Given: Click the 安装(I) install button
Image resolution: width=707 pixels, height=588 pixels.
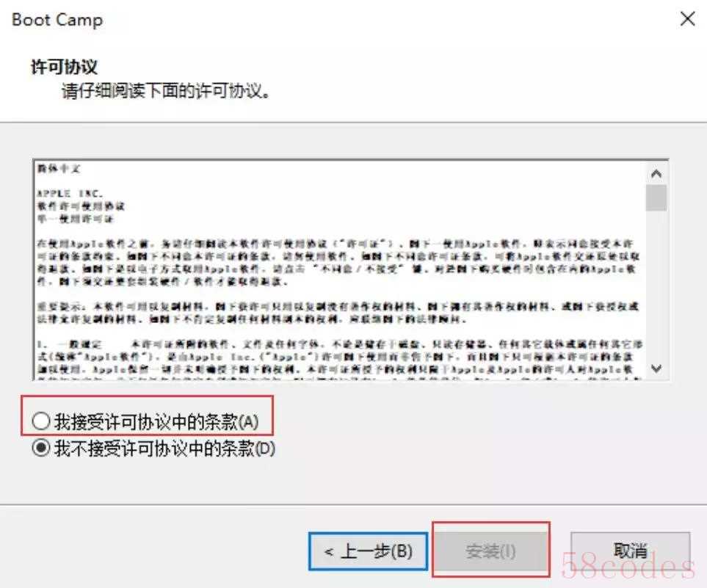Looking at the screenshot, I should point(490,551).
